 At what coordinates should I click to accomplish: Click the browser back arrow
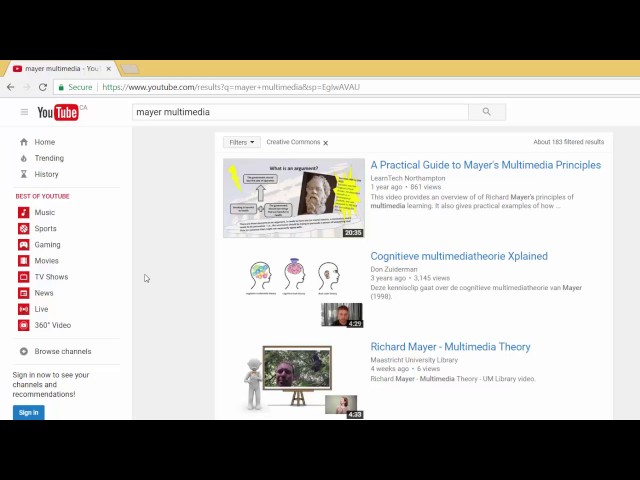pos(11,87)
